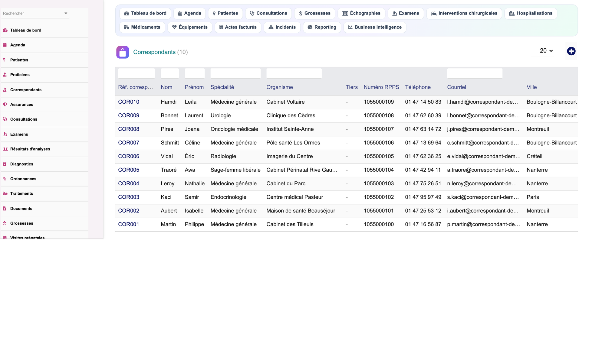Open the Actes facturés tab

click(x=238, y=27)
